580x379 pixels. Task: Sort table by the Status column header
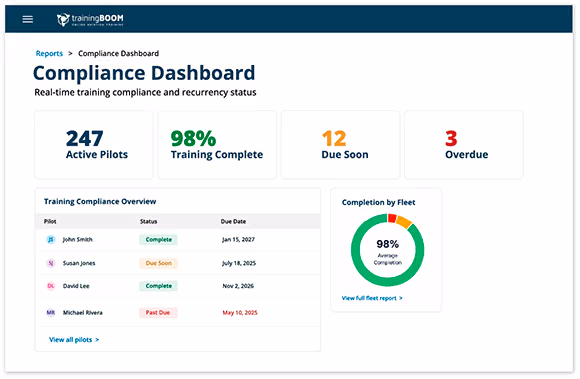[149, 221]
